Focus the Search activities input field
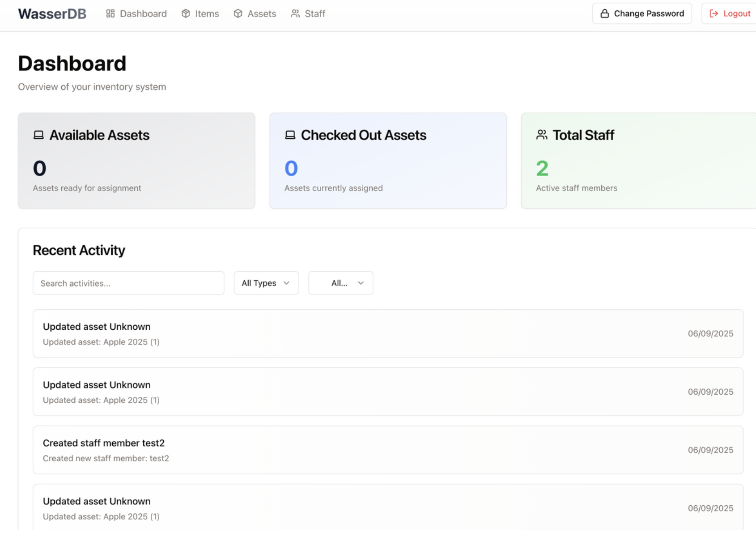The width and height of the screenshot is (756, 537). tap(128, 283)
